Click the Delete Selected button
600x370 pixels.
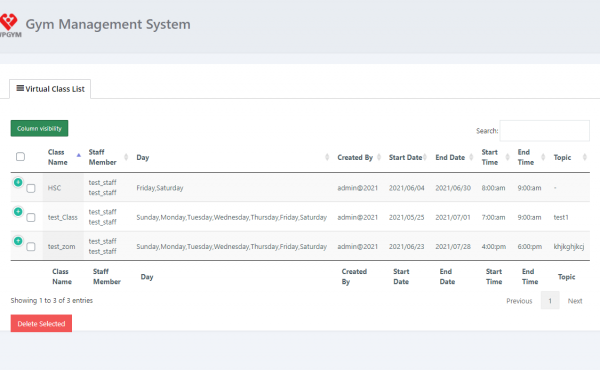click(41, 324)
